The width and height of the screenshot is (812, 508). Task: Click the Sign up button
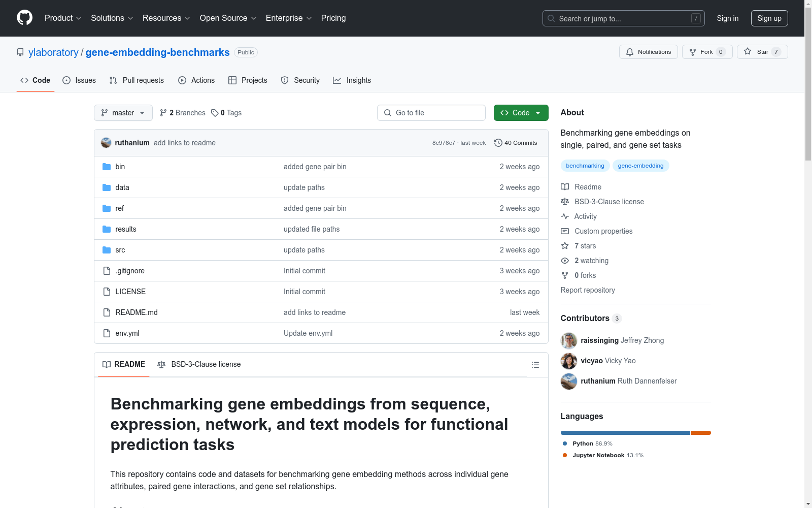click(769, 18)
